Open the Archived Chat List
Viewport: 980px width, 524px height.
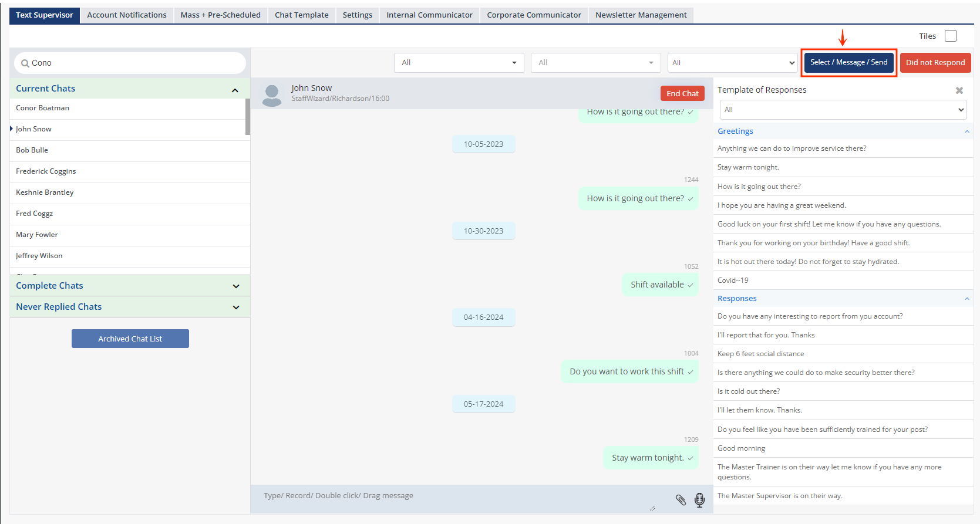click(x=130, y=339)
